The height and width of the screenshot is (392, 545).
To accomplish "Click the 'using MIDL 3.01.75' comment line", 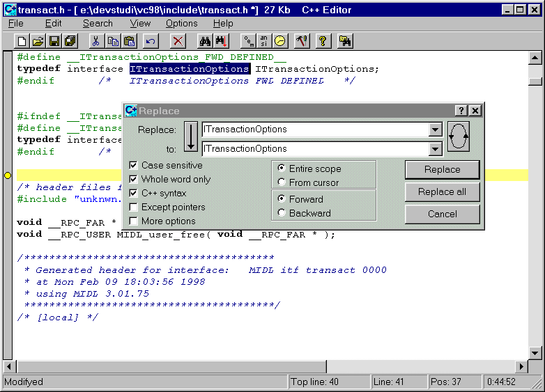I will (x=87, y=294).
